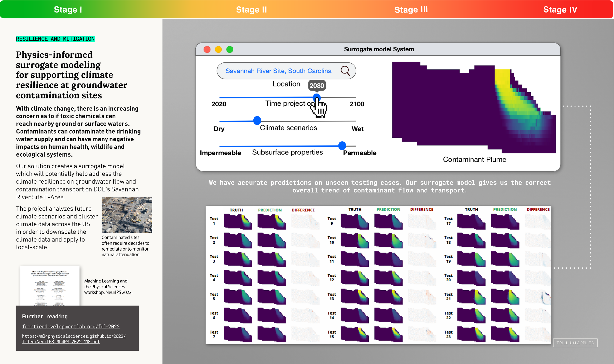Click the aerial contaminated site photo
614x364 pixels.
[127, 215]
